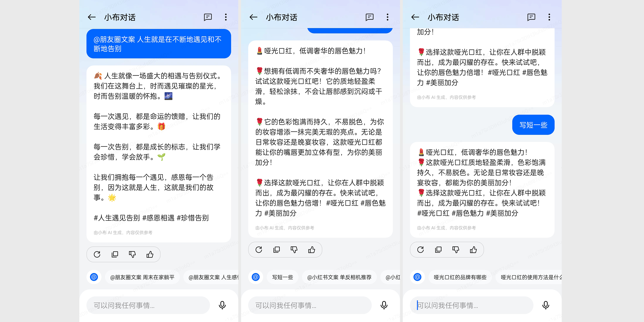
Task: Thumbs down the life farewell reply
Action: pos(132,254)
